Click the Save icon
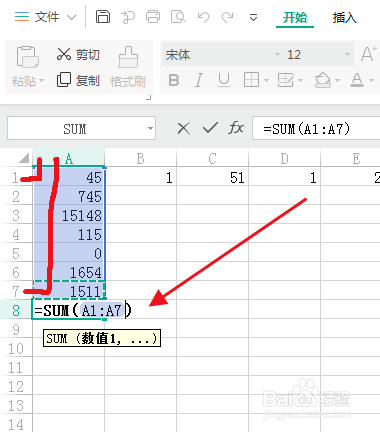The width and height of the screenshot is (380, 432). (103, 16)
